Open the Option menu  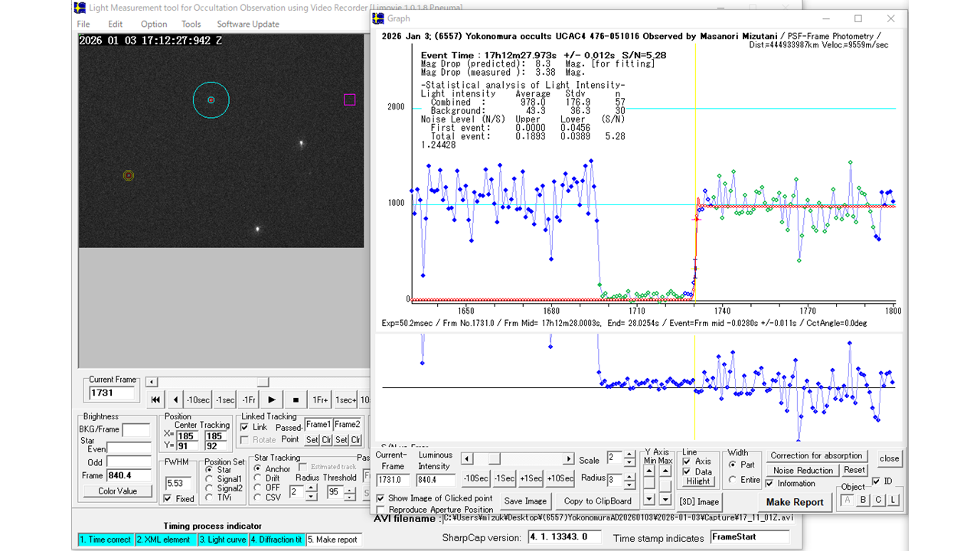pos(153,24)
